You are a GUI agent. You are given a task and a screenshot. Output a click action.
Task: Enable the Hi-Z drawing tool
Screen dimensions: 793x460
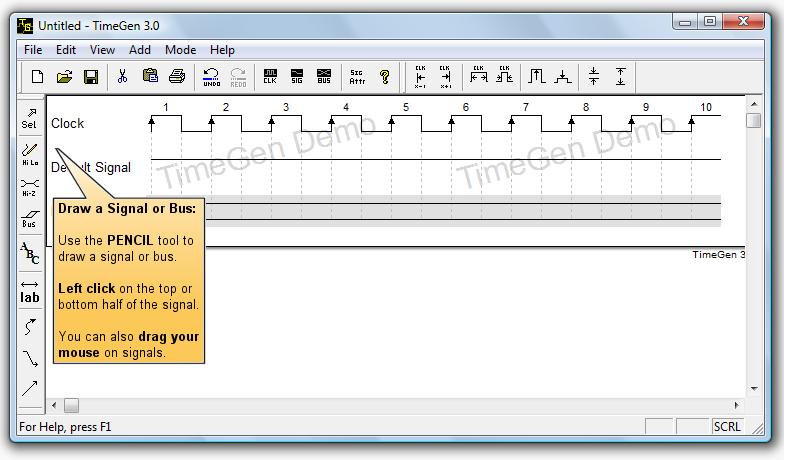coord(30,187)
